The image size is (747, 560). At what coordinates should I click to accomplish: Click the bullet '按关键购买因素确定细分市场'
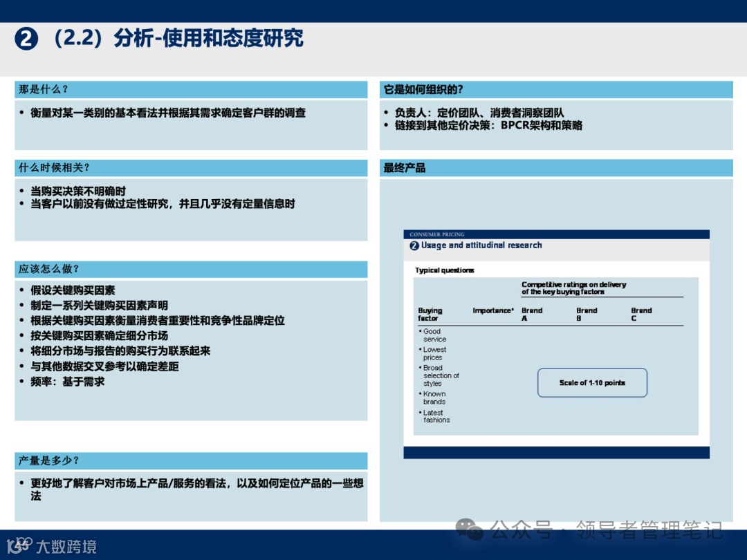point(99,336)
